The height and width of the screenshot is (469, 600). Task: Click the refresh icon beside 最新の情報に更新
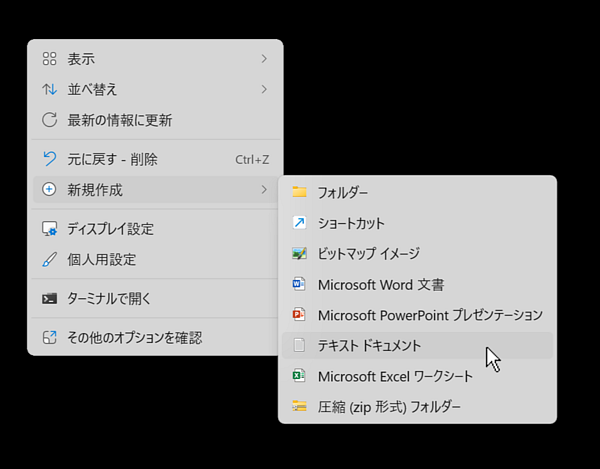49,120
